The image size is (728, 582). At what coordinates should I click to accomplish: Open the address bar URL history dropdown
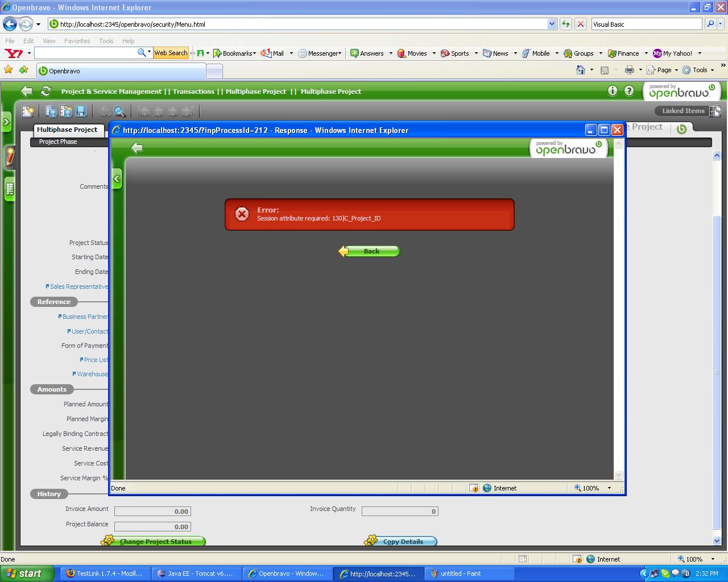tap(552, 24)
